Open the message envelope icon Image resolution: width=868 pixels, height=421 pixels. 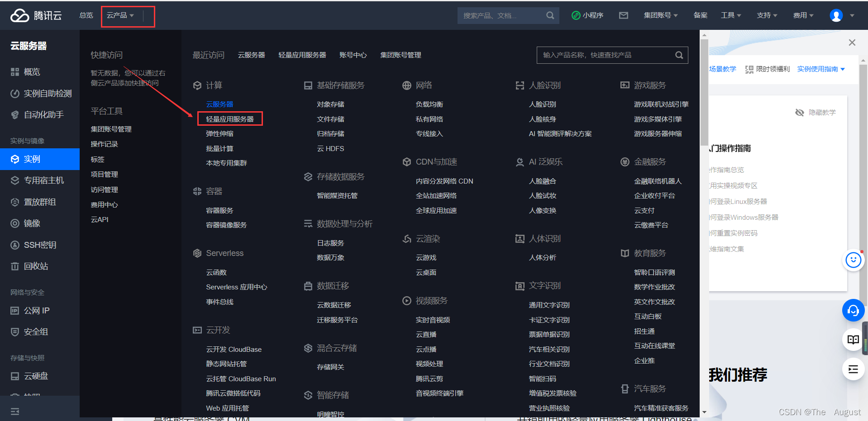[624, 15]
